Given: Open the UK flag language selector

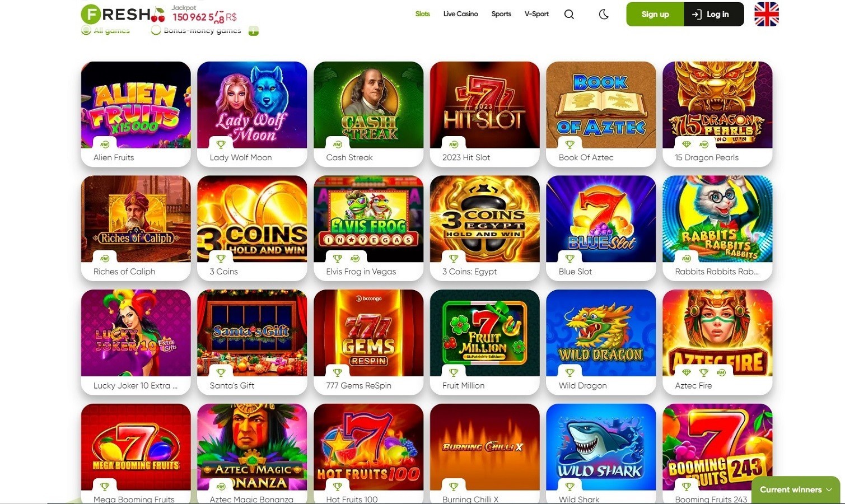Looking at the screenshot, I should pos(767,14).
